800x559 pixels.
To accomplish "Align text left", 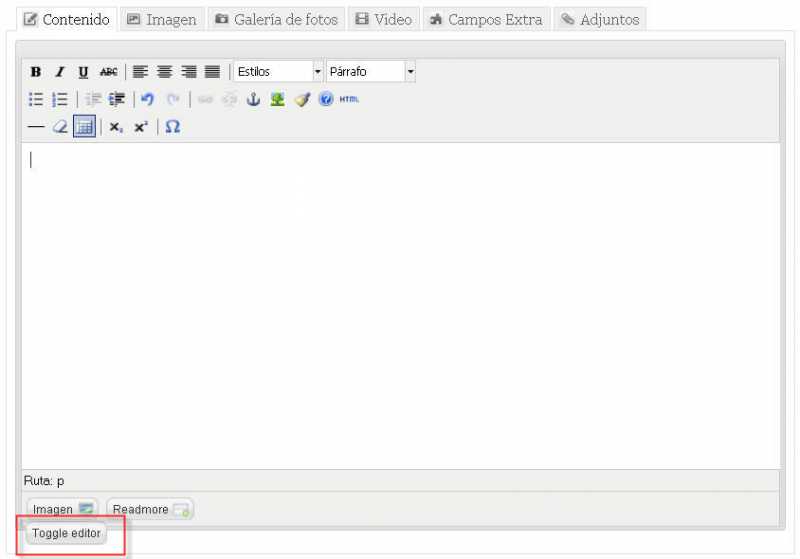I will pos(140,72).
